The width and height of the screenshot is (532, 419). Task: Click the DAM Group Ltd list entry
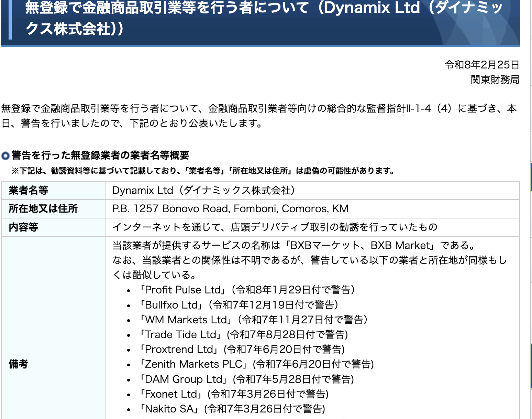(x=246, y=379)
